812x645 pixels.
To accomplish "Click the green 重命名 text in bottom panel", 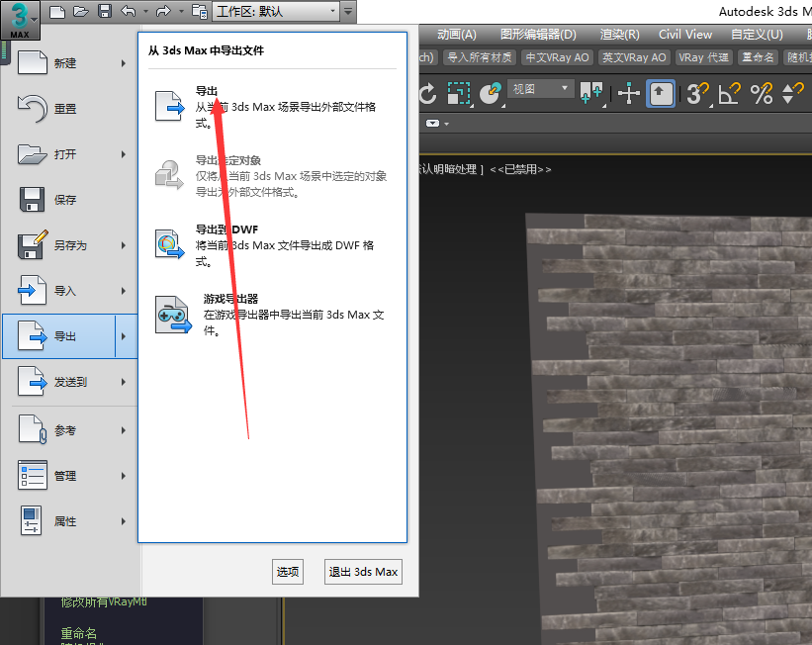I will (x=79, y=633).
